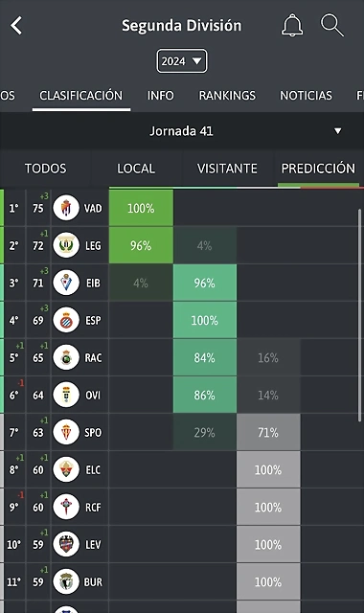The height and width of the screenshot is (613, 364).
Task: Open the Valladolid (VAD) team crest
Action: 66,208
